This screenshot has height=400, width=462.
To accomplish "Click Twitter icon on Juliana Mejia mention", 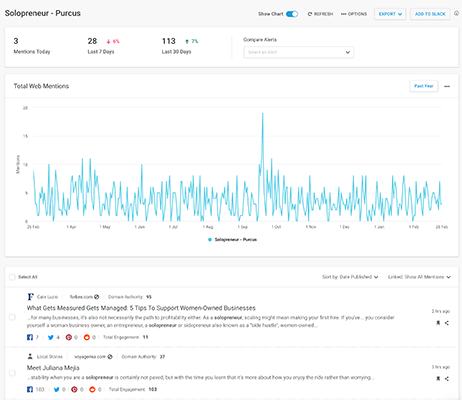I will coord(57,389).
